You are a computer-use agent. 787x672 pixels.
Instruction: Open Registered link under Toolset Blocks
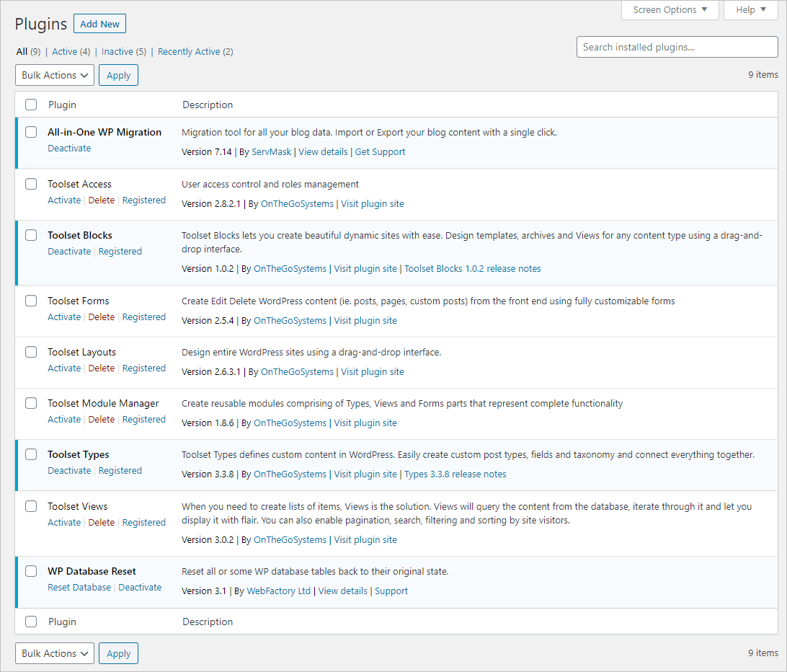pyautogui.click(x=120, y=251)
